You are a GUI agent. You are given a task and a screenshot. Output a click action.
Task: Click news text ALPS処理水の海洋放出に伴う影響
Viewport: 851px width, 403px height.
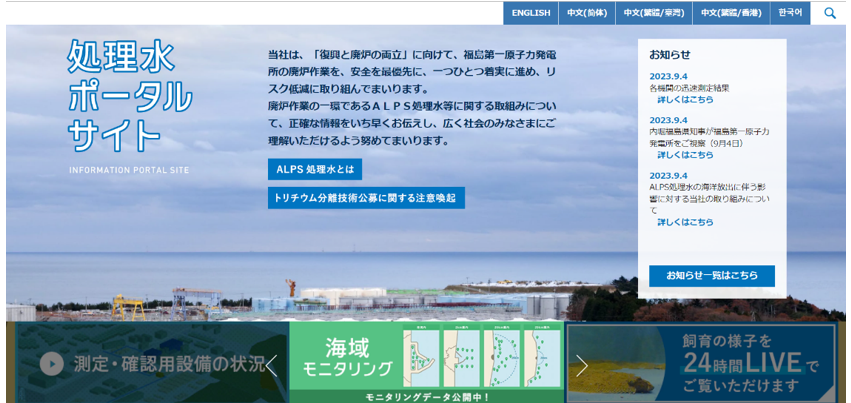[x=709, y=198]
